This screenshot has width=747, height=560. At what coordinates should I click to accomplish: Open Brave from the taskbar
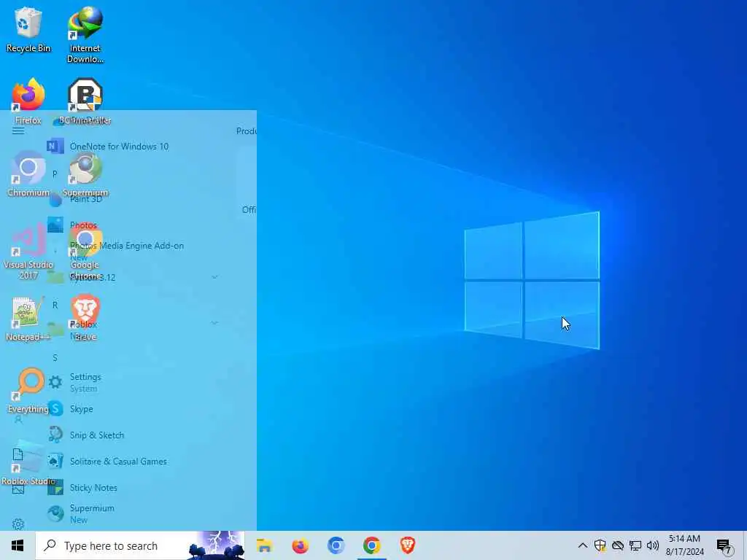point(407,545)
